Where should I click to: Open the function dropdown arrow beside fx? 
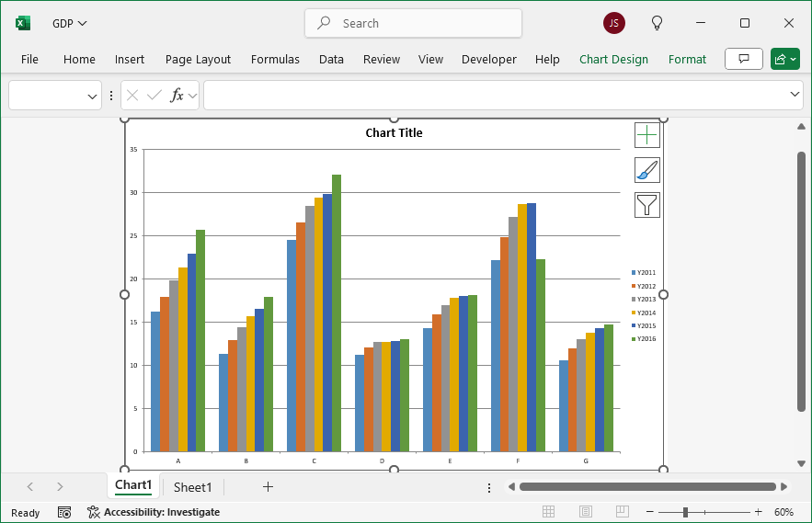click(192, 96)
